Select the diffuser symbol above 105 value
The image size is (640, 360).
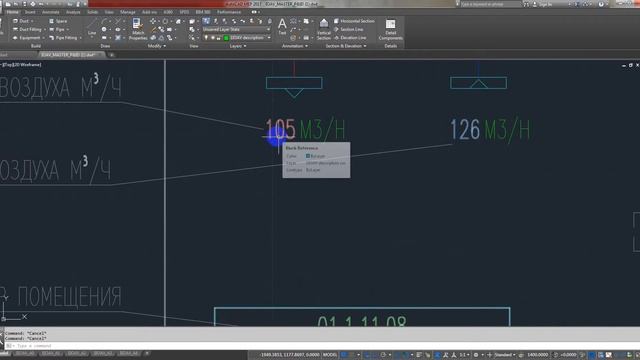click(x=294, y=86)
